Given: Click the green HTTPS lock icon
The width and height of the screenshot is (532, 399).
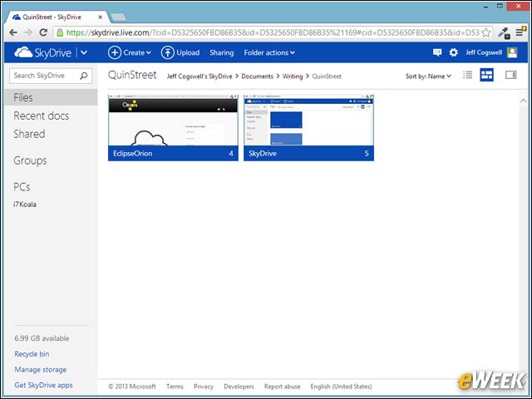Looking at the screenshot, I should tap(60, 32).
